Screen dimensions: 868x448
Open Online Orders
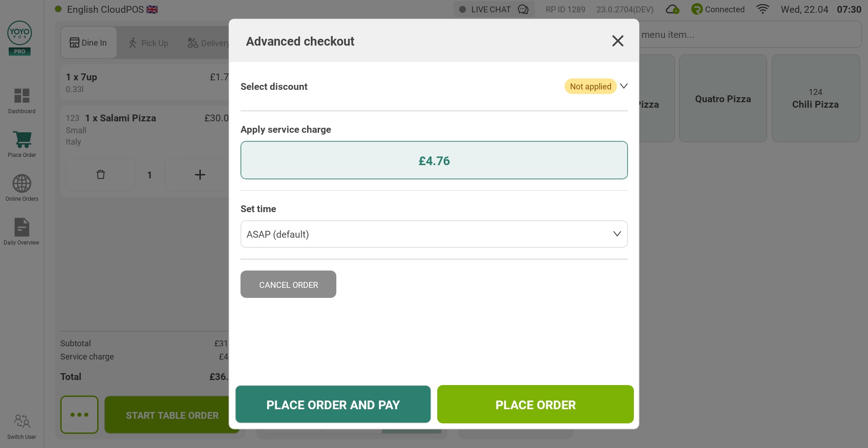[21, 184]
